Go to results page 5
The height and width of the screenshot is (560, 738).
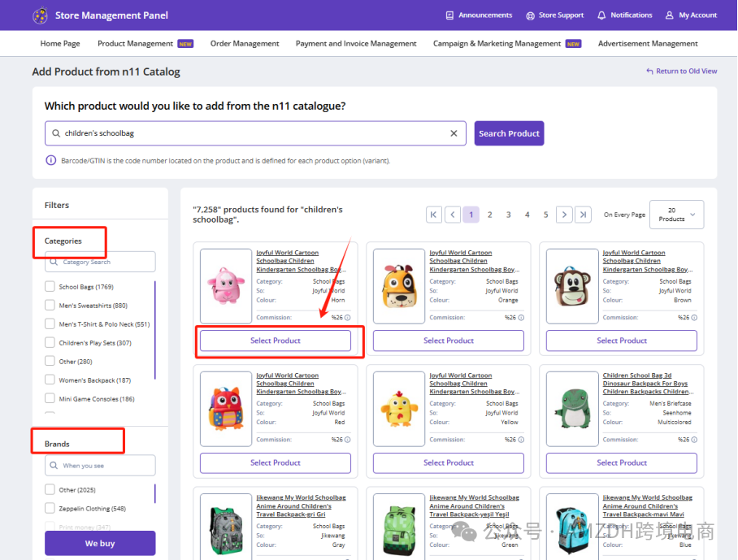pos(546,215)
